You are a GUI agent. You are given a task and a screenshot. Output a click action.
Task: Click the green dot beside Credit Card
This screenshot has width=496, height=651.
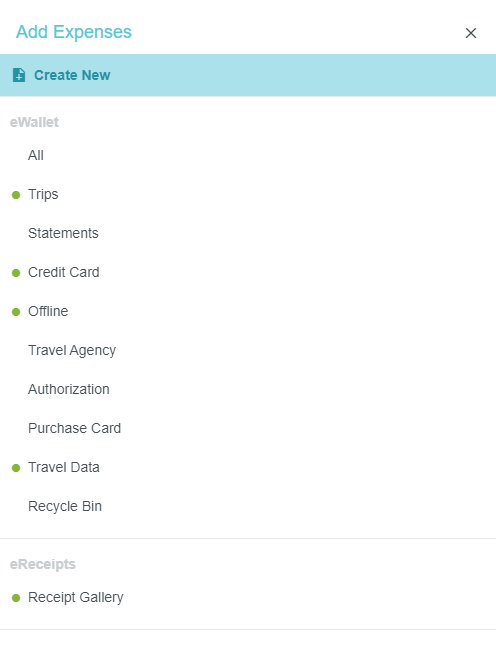[16, 273]
